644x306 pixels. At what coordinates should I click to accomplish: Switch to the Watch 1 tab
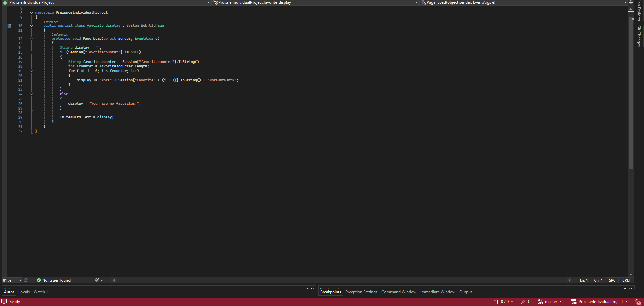(x=41, y=292)
